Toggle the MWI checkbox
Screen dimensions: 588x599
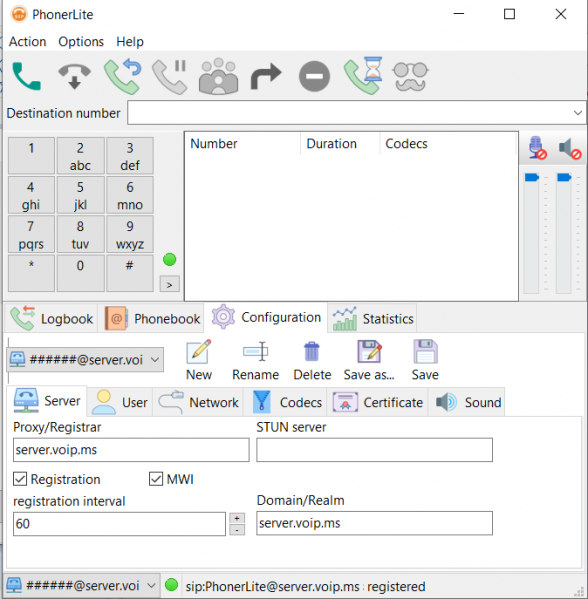156,479
